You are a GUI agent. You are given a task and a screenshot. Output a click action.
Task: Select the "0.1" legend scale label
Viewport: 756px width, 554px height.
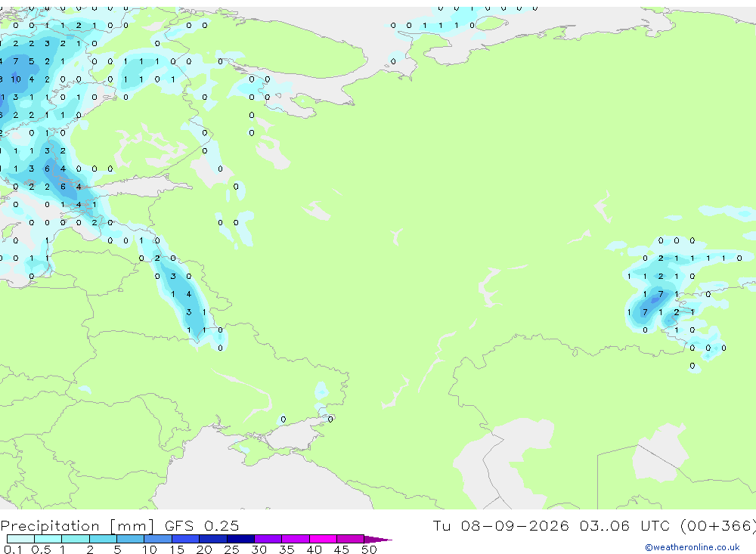tap(13, 549)
